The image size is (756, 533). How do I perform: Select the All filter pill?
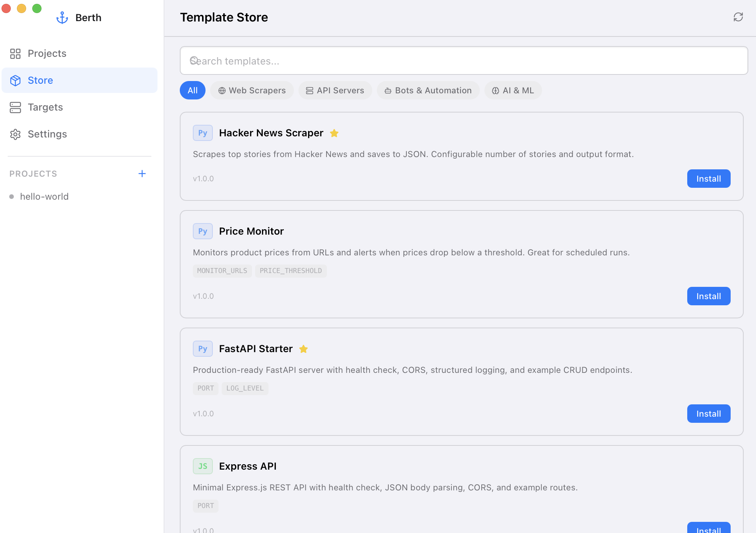[192, 90]
